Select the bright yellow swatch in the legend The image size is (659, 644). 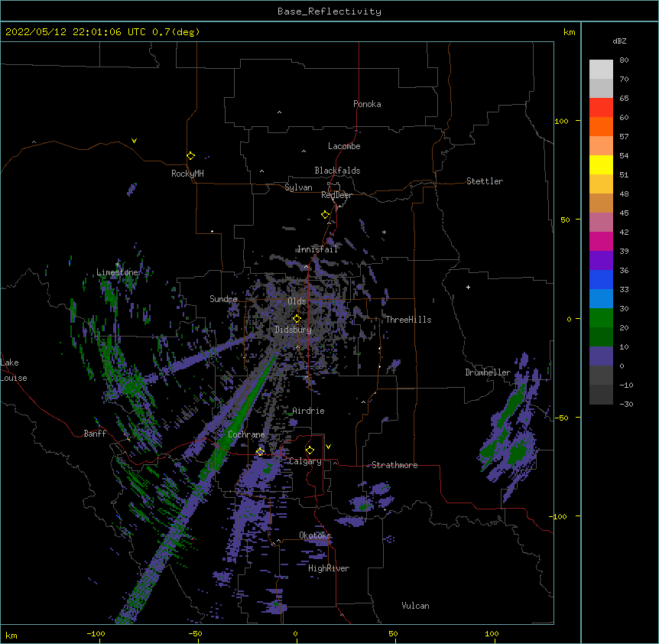pos(601,164)
